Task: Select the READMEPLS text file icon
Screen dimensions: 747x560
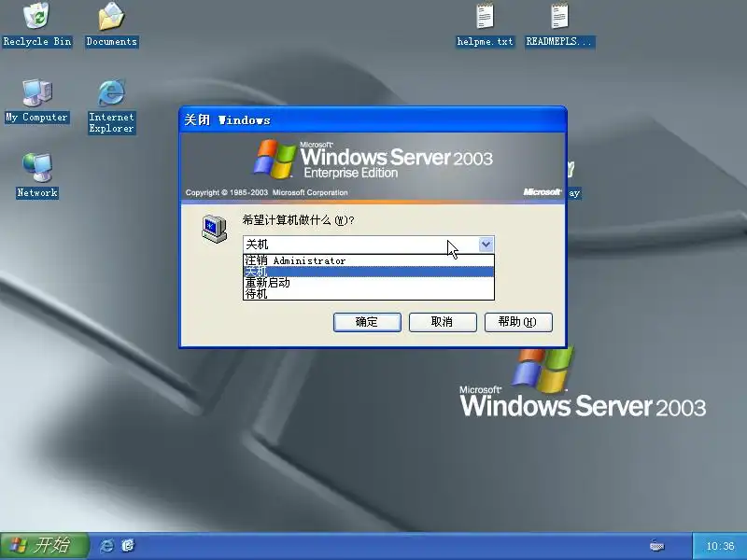Action: 559,25
